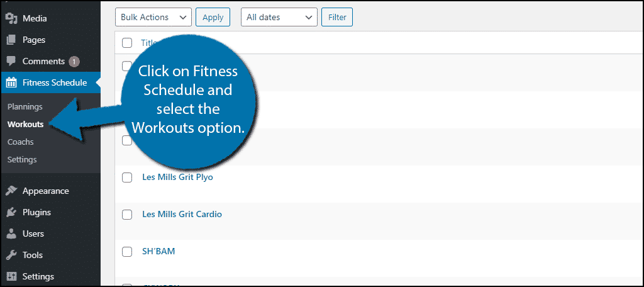Select the Les Mills Grit Cardio checkbox
This screenshot has width=644, height=287.
[127, 215]
